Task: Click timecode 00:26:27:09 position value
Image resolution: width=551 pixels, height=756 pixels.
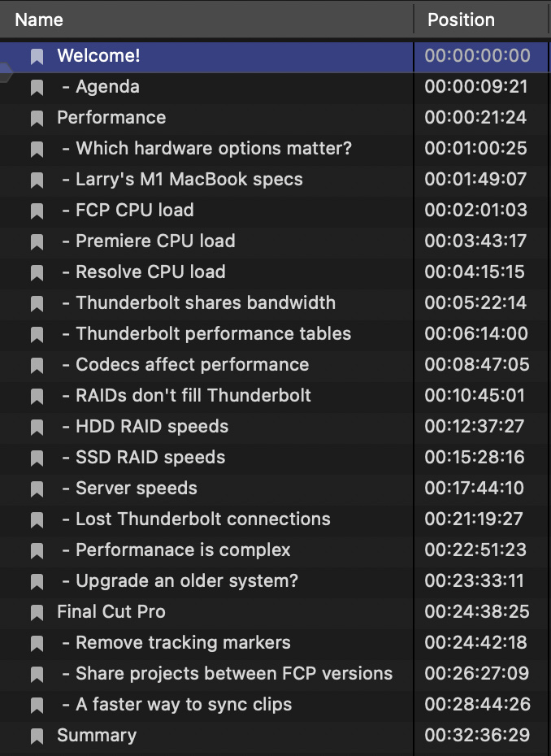Action: tap(477, 673)
